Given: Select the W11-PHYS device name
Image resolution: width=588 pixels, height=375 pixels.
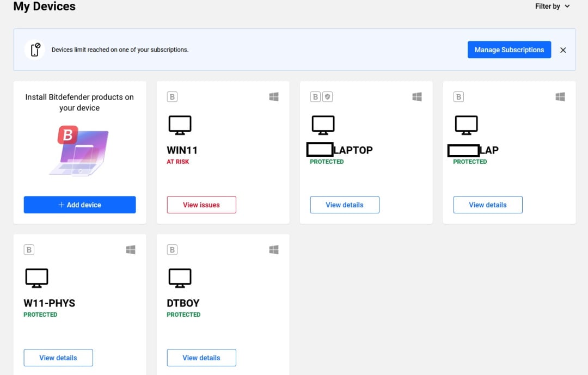Looking at the screenshot, I should tap(50, 303).
